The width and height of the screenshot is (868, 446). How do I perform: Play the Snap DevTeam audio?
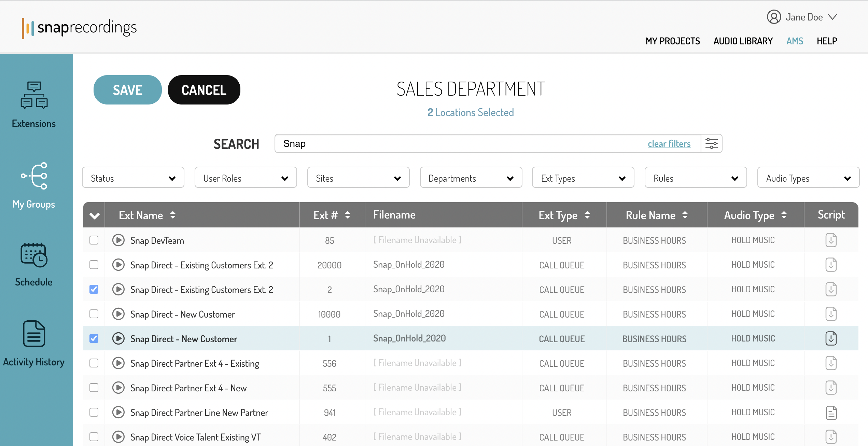click(x=118, y=240)
